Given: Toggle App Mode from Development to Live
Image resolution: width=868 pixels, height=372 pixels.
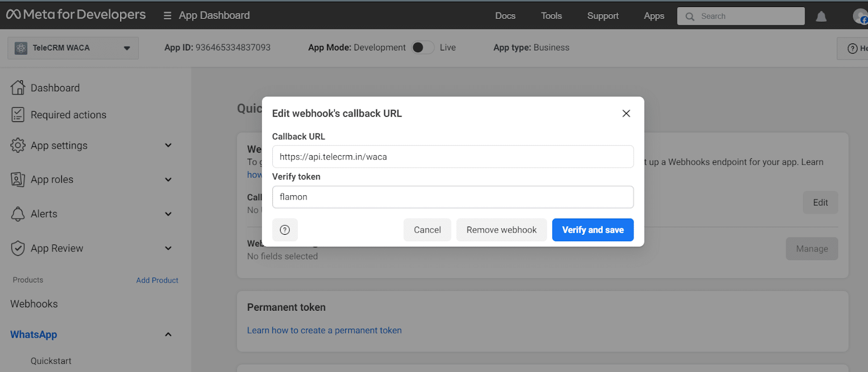Looking at the screenshot, I should click(423, 48).
